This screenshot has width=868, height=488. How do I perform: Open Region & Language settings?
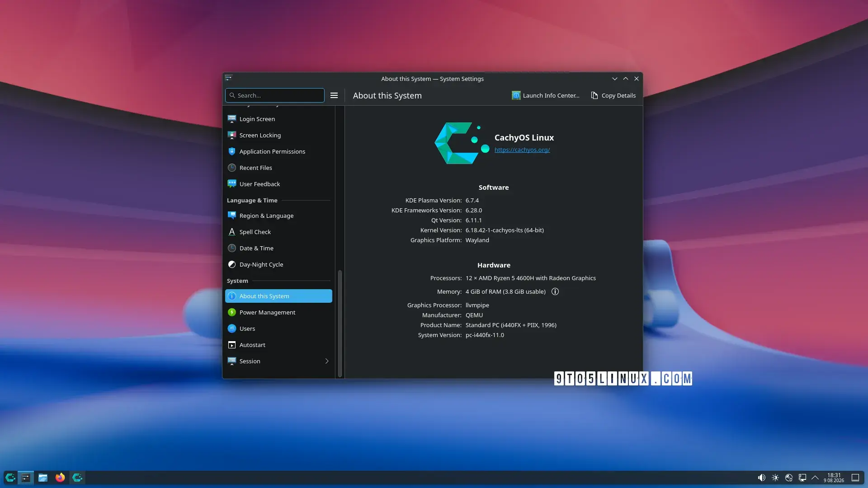coord(278,216)
